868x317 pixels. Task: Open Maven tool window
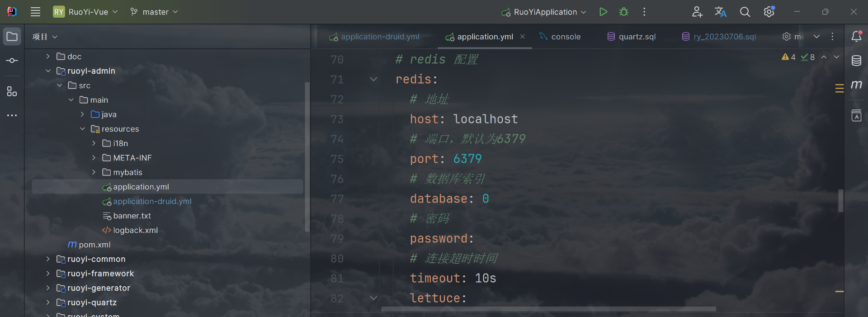(856, 85)
